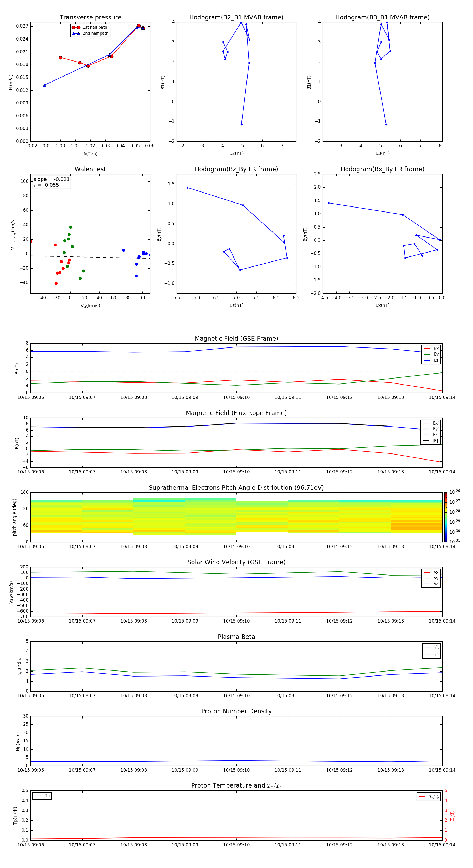Click the Te/Tp legend box entry
473x868 pixels.
click(429, 797)
